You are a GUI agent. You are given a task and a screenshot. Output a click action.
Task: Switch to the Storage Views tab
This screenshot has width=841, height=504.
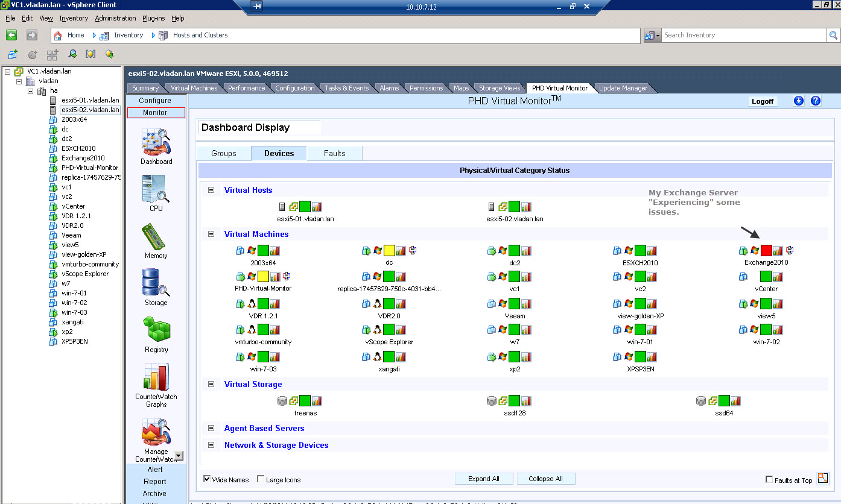pyautogui.click(x=500, y=88)
